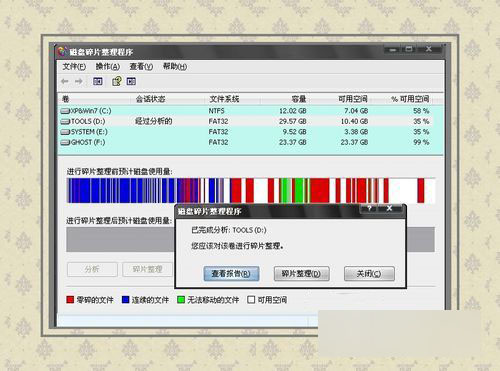Click the back arrow toolbar icon
Image resolution: width=500 pixels, height=371 pixels.
[x=65, y=81]
